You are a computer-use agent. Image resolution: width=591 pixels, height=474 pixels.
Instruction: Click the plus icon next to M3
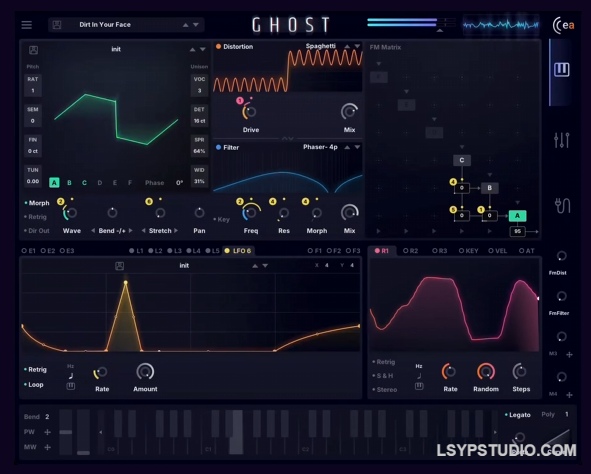pyautogui.click(x=570, y=355)
